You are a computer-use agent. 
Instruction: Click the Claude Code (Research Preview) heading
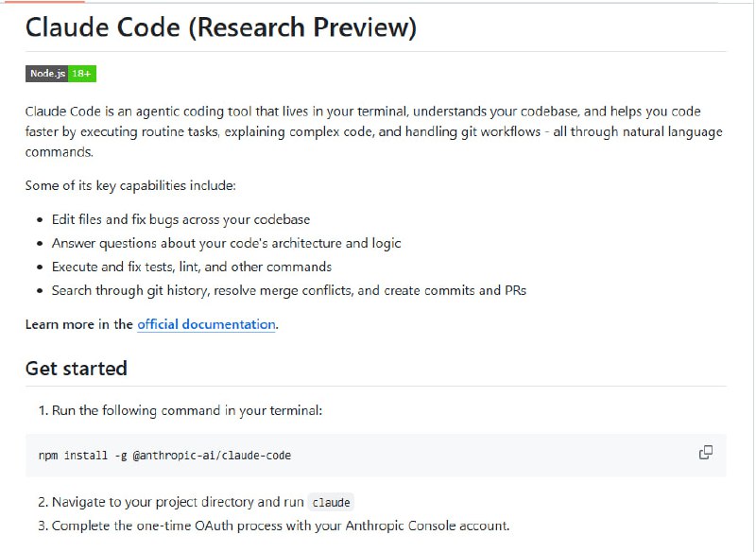point(220,27)
